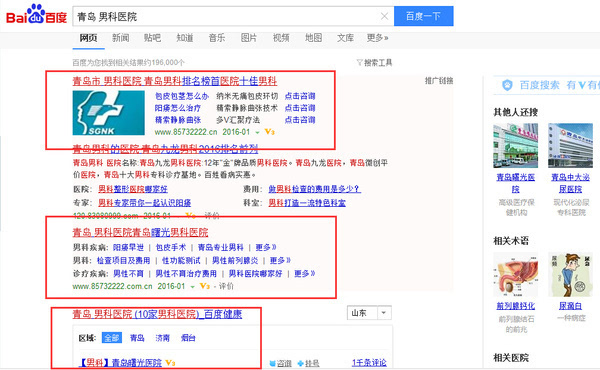
Task: Open link 做男科检查的费用是多少?
Action: (315, 189)
